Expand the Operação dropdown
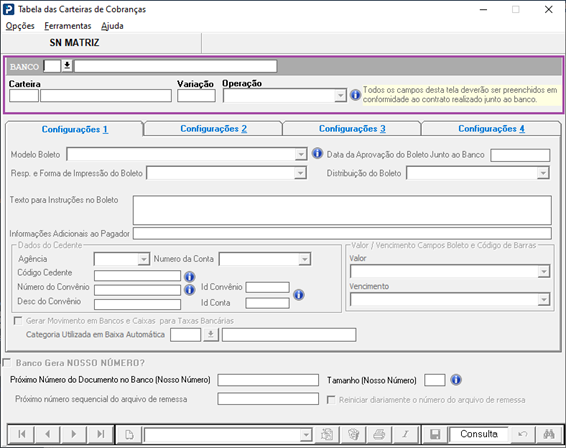 [x=340, y=96]
